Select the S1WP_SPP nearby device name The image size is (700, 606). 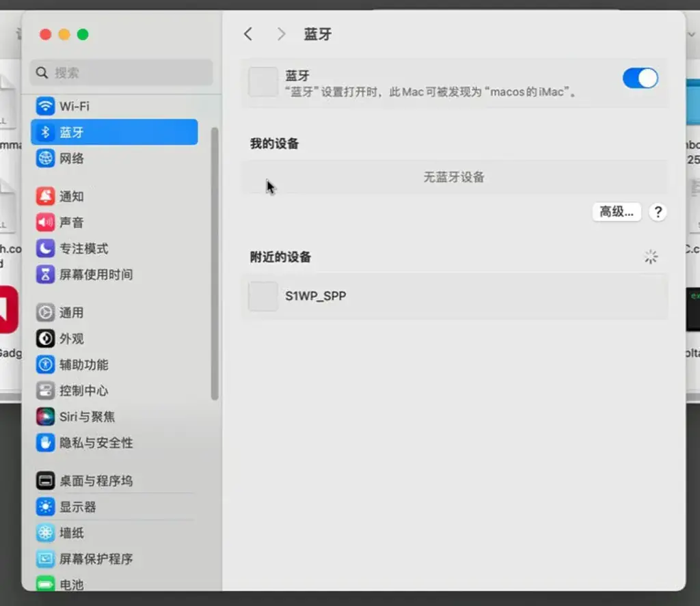click(316, 297)
